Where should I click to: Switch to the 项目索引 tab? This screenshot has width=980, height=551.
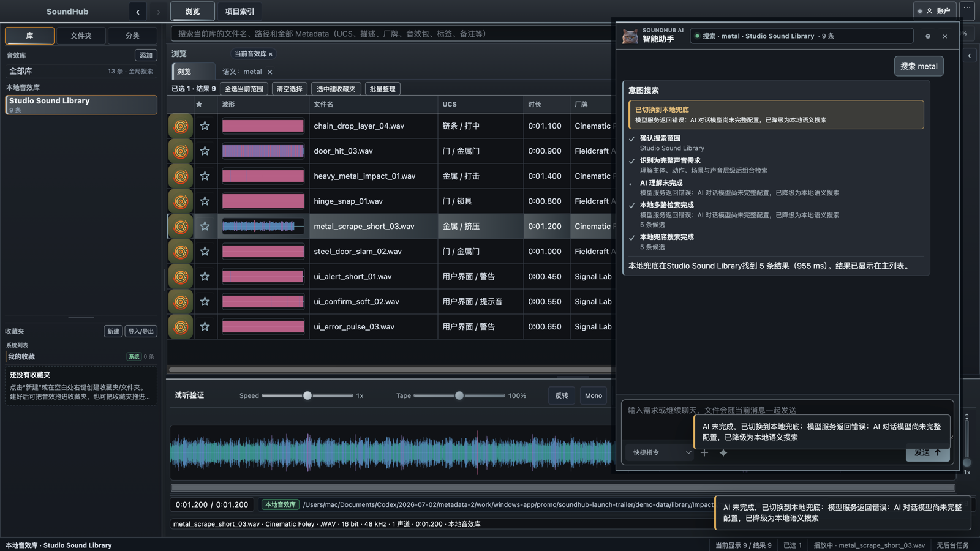tap(239, 12)
